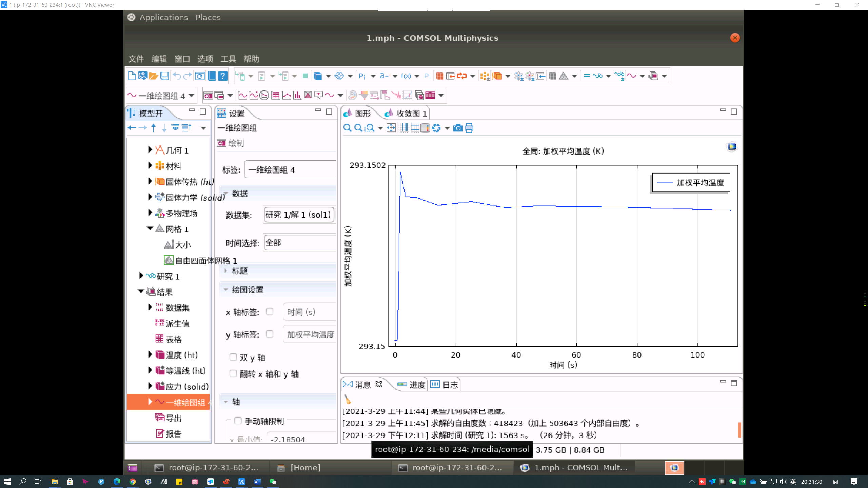Open the 帮助 menu
868x488 pixels.
251,59
